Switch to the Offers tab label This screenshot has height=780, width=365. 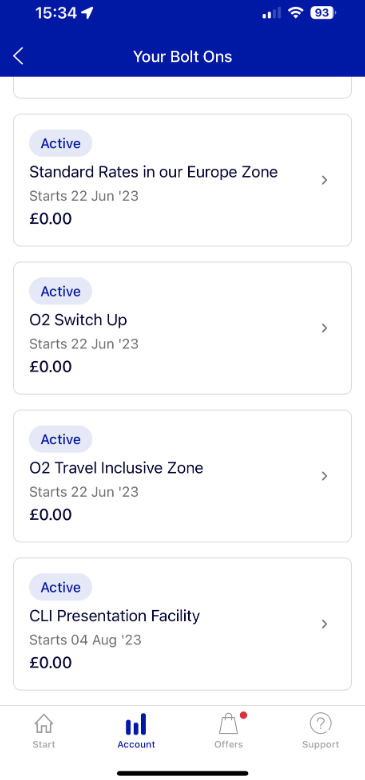229,745
